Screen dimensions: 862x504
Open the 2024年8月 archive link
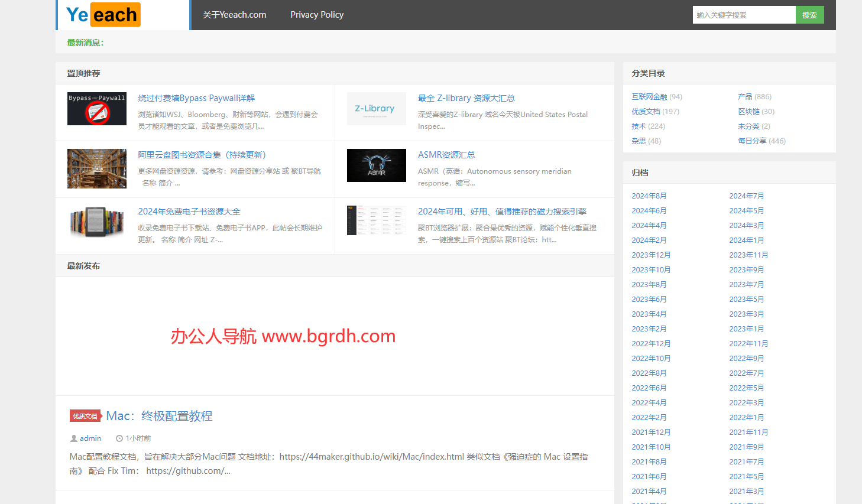click(x=649, y=196)
